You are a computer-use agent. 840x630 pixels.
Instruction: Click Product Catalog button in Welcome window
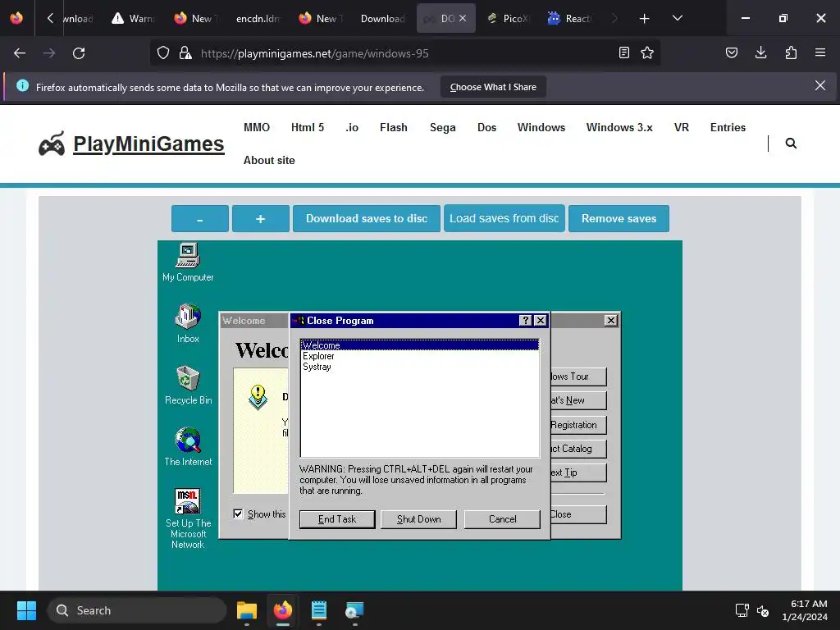click(x=578, y=449)
